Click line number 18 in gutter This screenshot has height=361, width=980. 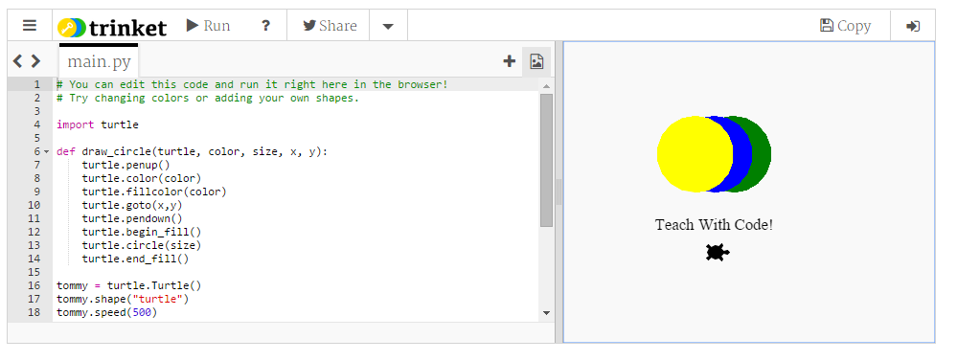(x=34, y=312)
